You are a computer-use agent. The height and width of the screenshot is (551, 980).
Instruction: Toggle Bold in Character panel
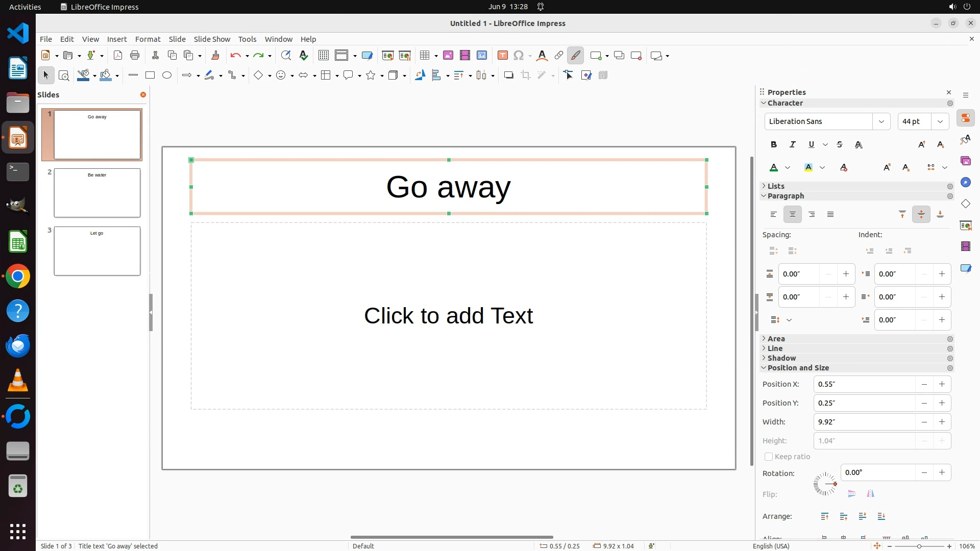(774, 145)
